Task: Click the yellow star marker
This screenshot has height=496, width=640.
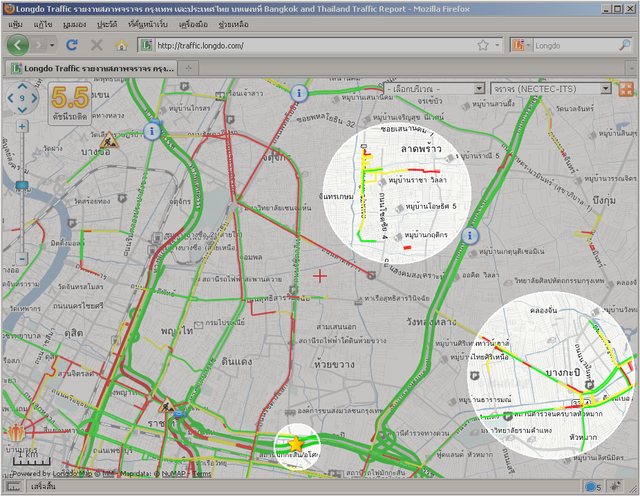Action: click(296, 444)
